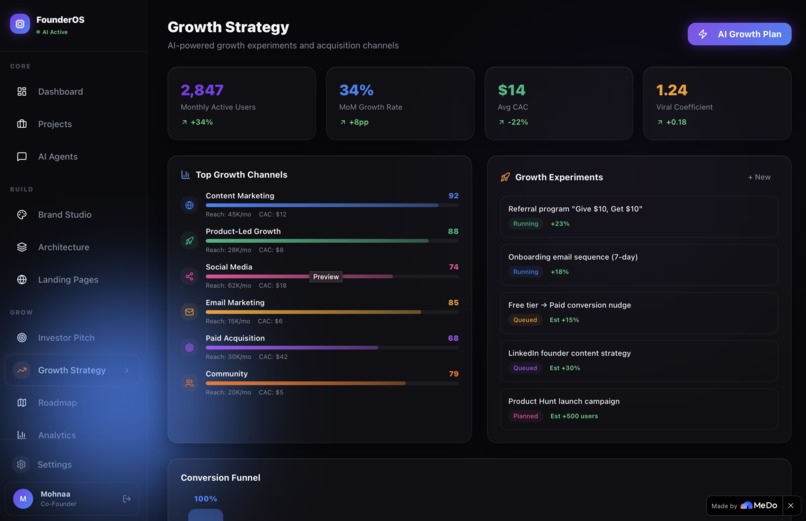Expand the Growth Strategy chevron arrow
806x521 pixels.
point(126,370)
